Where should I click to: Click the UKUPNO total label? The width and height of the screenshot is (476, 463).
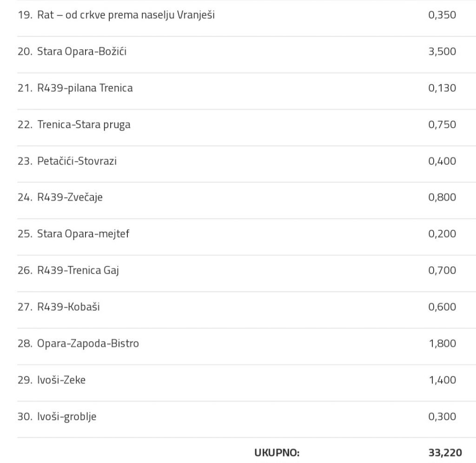point(277,453)
